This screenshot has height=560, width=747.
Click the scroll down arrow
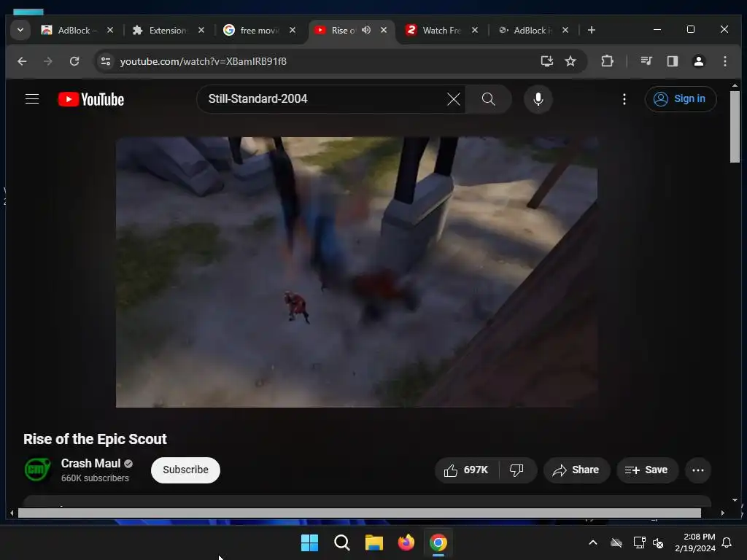735,500
